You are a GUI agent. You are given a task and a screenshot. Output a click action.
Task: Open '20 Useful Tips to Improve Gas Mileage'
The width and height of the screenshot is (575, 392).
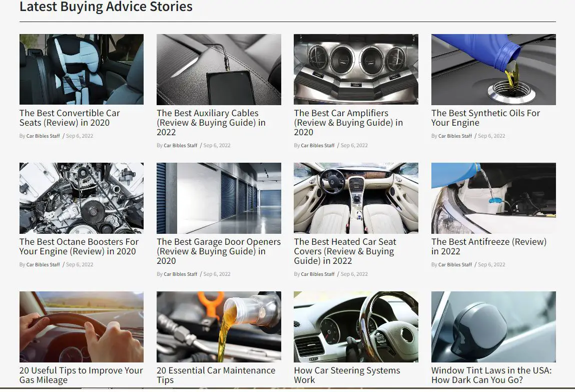(x=81, y=375)
